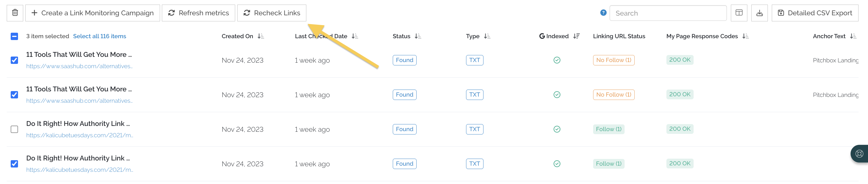Image resolution: width=868 pixels, height=184 pixels.
Task: Click the download export icon
Action: coord(759,13)
